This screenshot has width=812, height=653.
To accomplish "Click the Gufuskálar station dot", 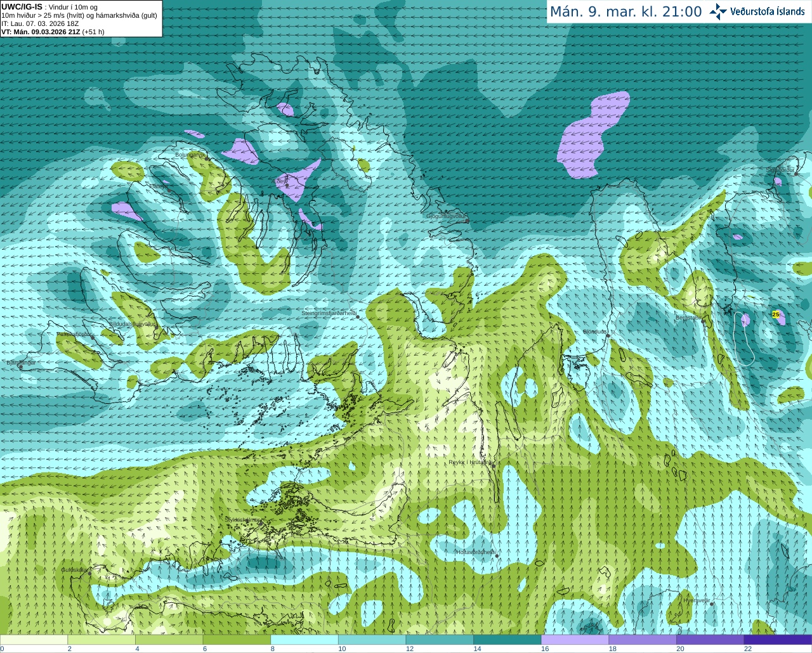I will point(90,573).
